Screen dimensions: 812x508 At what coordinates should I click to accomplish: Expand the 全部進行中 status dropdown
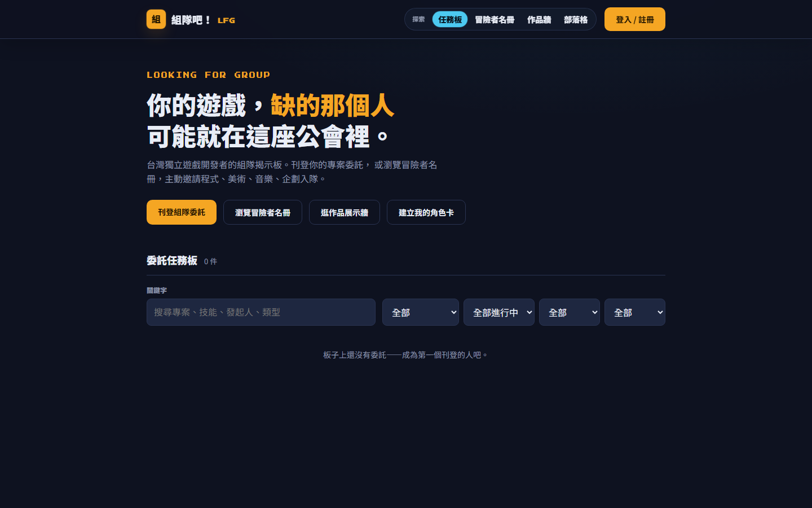pyautogui.click(x=499, y=312)
